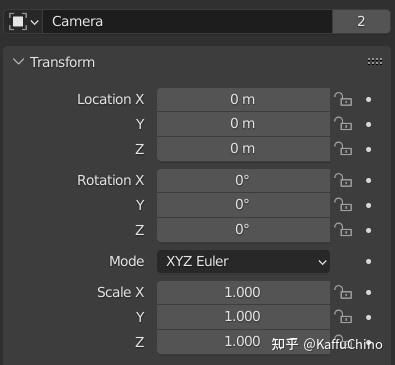The height and width of the screenshot is (365, 395).
Task: Click the user count button showing 2
Action: pyautogui.click(x=361, y=22)
